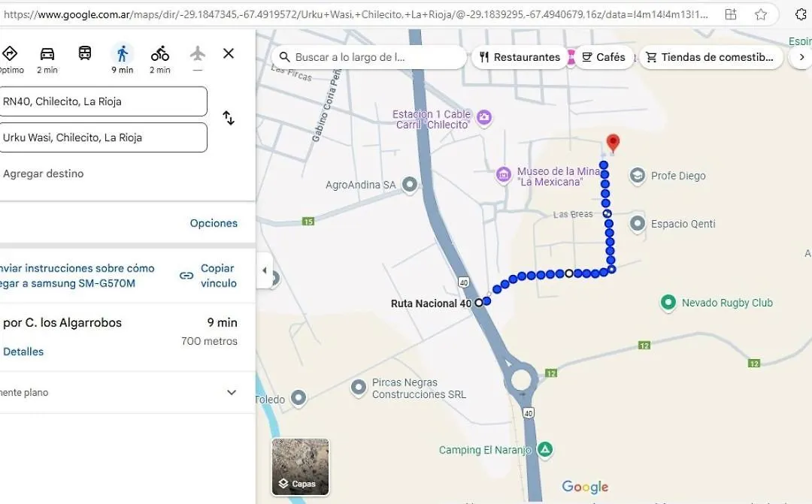Select the driving travel mode icon
Viewport: 812px width, 504px height.
point(47,54)
